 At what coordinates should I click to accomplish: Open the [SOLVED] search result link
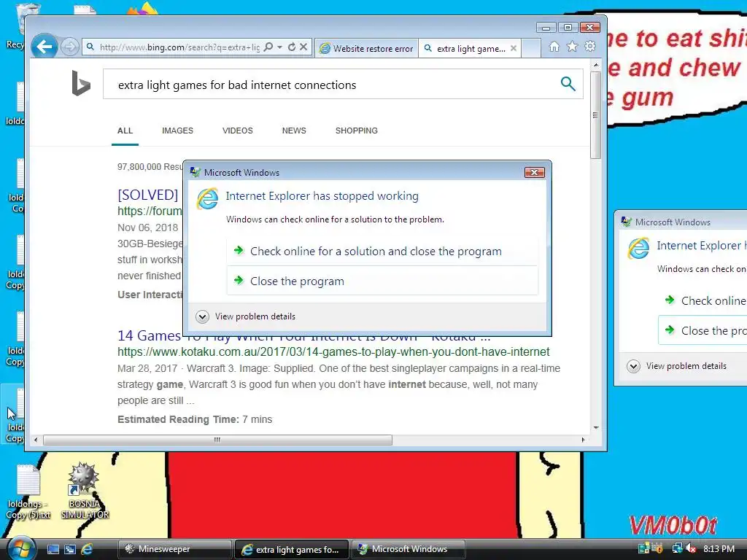tap(148, 195)
